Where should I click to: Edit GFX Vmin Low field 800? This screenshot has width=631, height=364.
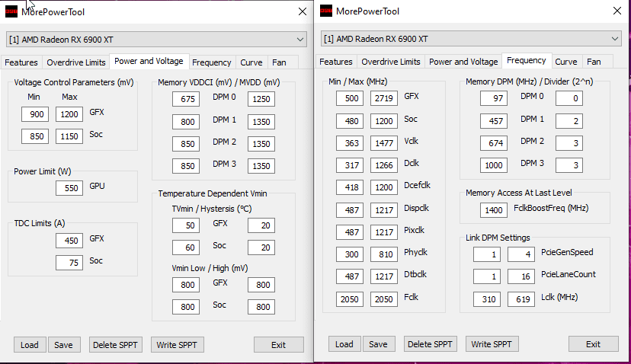click(x=186, y=285)
